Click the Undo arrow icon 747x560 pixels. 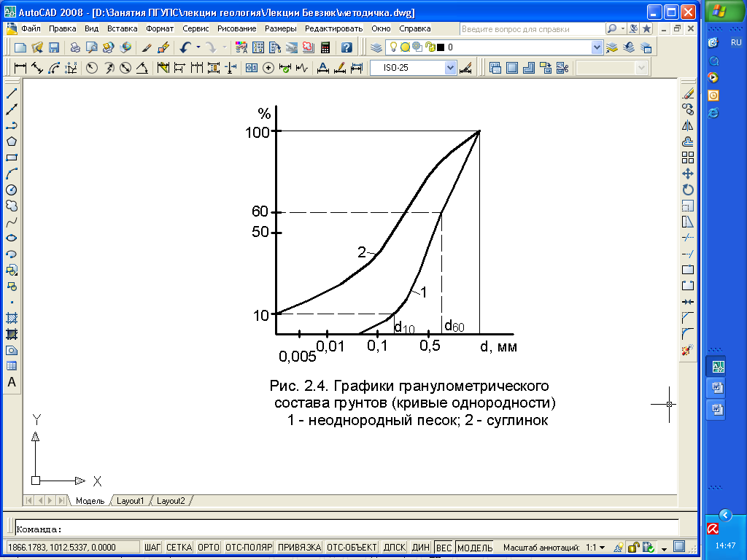tap(185, 47)
